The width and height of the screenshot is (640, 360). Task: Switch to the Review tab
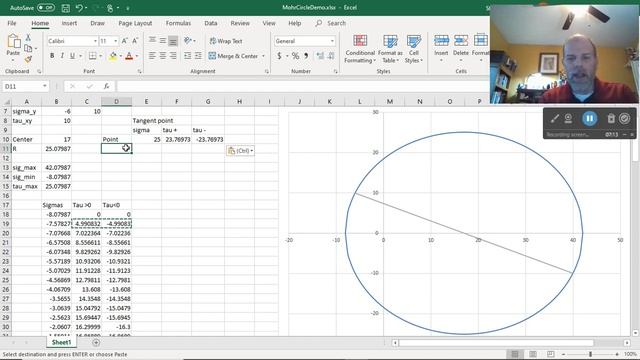click(x=240, y=23)
